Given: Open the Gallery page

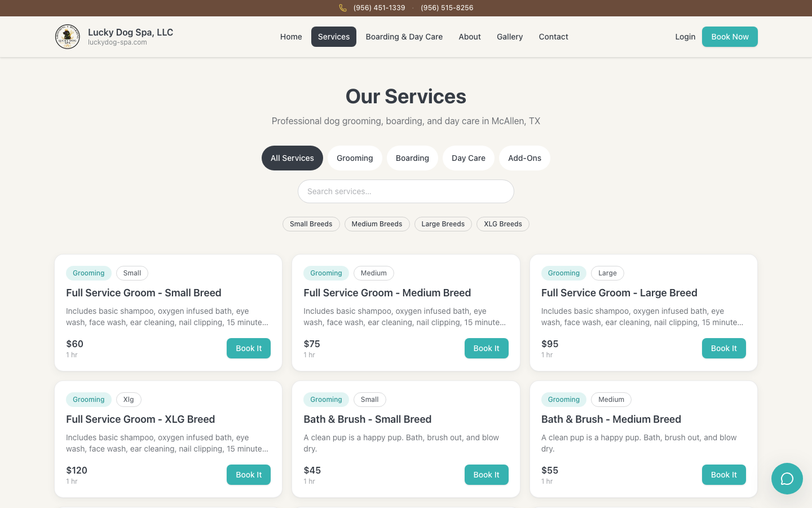Looking at the screenshot, I should (510, 37).
